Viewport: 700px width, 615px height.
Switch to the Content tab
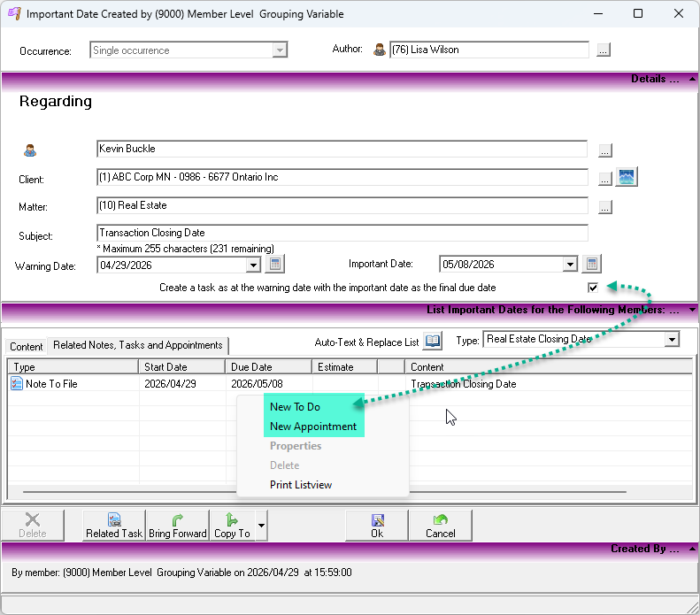click(x=27, y=347)
